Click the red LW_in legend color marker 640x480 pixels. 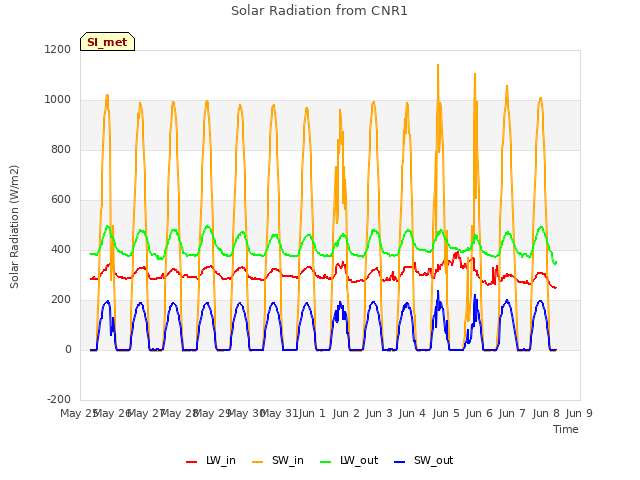pos(191,462)
